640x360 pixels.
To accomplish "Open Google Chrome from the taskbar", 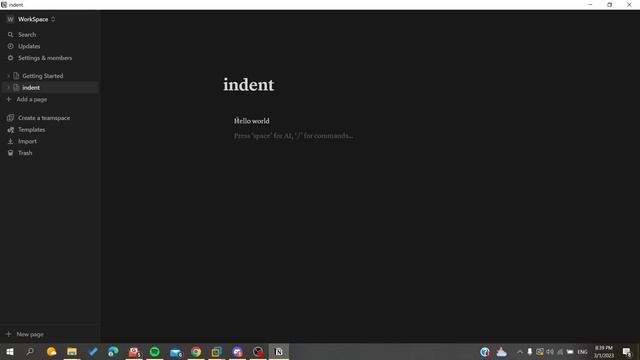I will [196, 351].
